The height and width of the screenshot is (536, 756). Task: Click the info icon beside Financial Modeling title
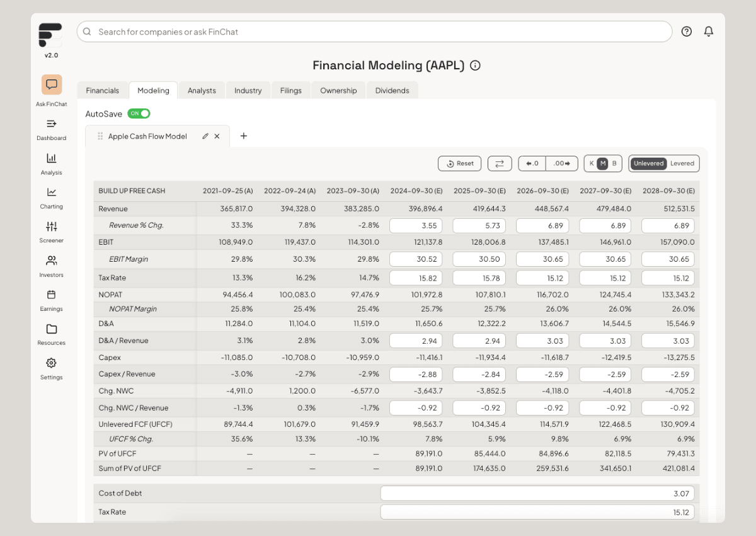(x=476, y=66)
